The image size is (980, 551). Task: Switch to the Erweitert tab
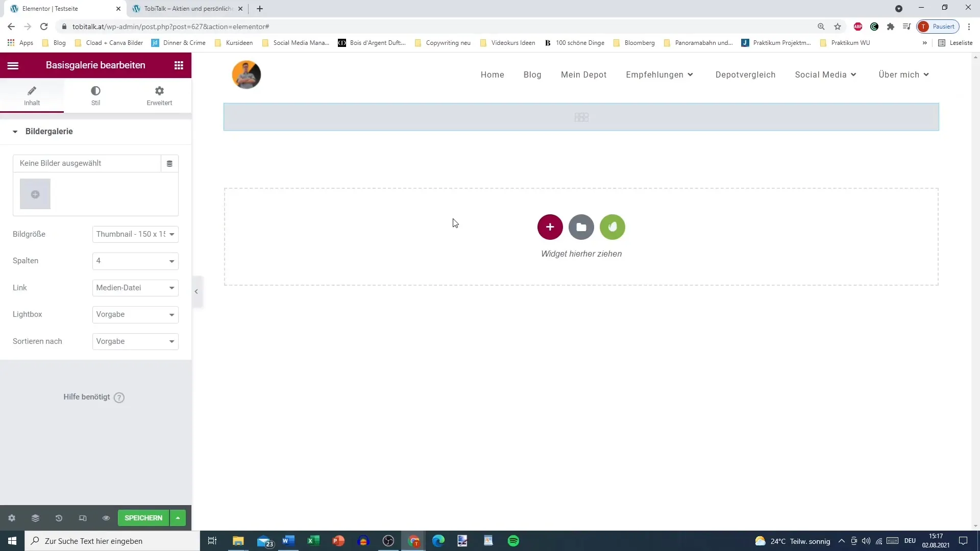tap(159, 95)
